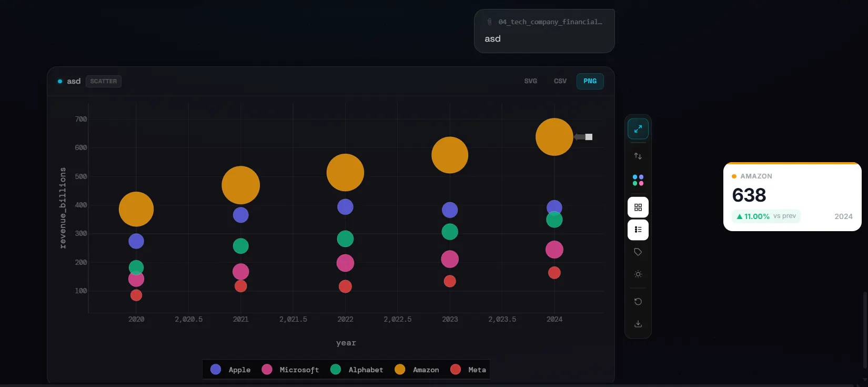Click the 2,022.5 x-axis tick label

pos(397,319)
